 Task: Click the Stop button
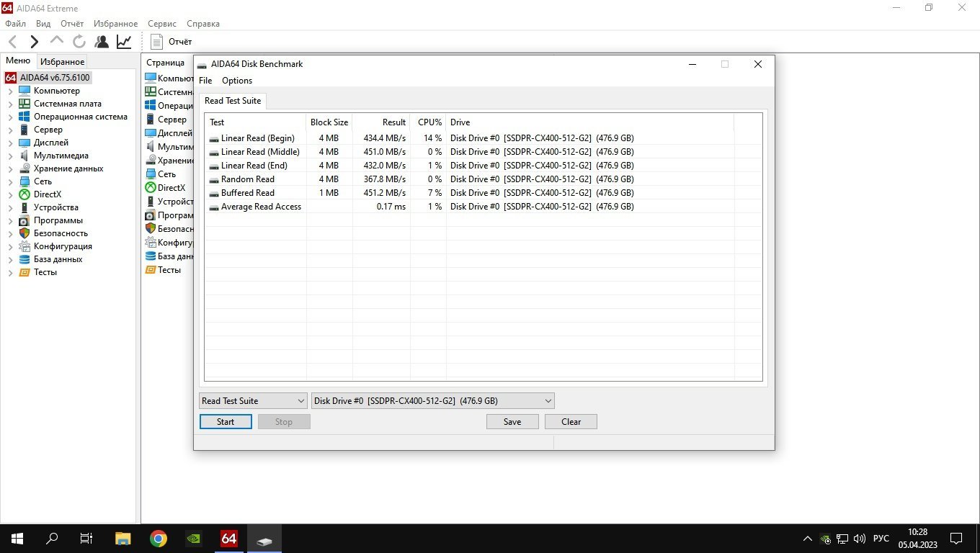coord(284,422)
